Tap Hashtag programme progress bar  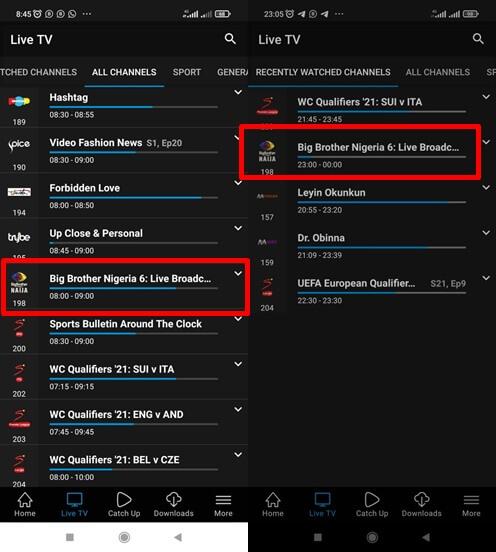point(133,107)
